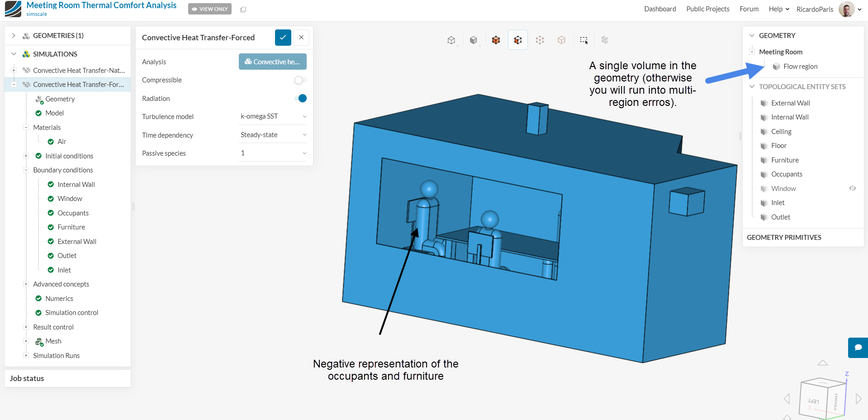Click the Convective heat analysis type button
This screenshot has width=868, height=420.
point(273,62)
